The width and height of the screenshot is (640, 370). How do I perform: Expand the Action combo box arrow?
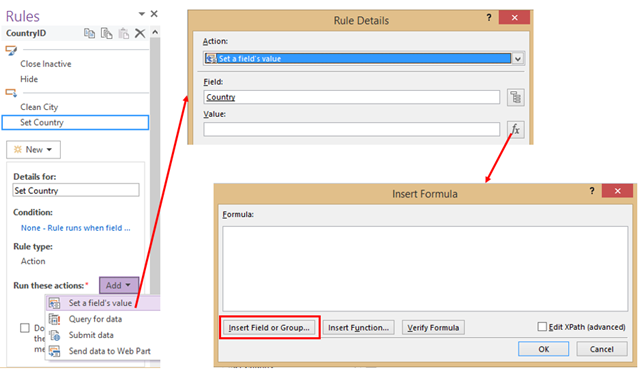pyautogui.click(x=518, y=59)
